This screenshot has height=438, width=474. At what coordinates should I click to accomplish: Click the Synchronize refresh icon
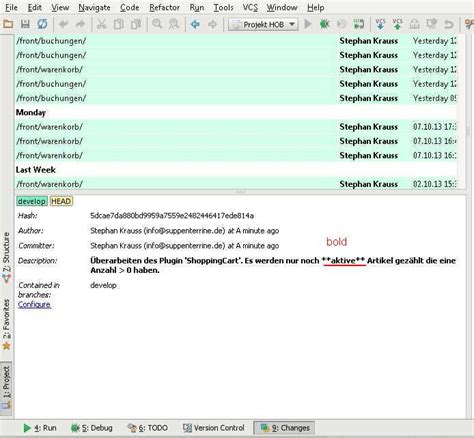[42, 24]
